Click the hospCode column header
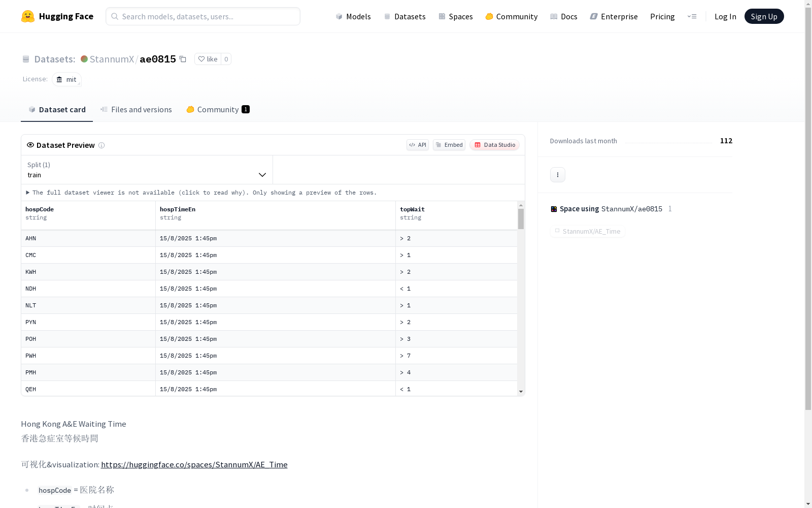The width and height of the screenshot is (812, 508). [x=88, y=215]
